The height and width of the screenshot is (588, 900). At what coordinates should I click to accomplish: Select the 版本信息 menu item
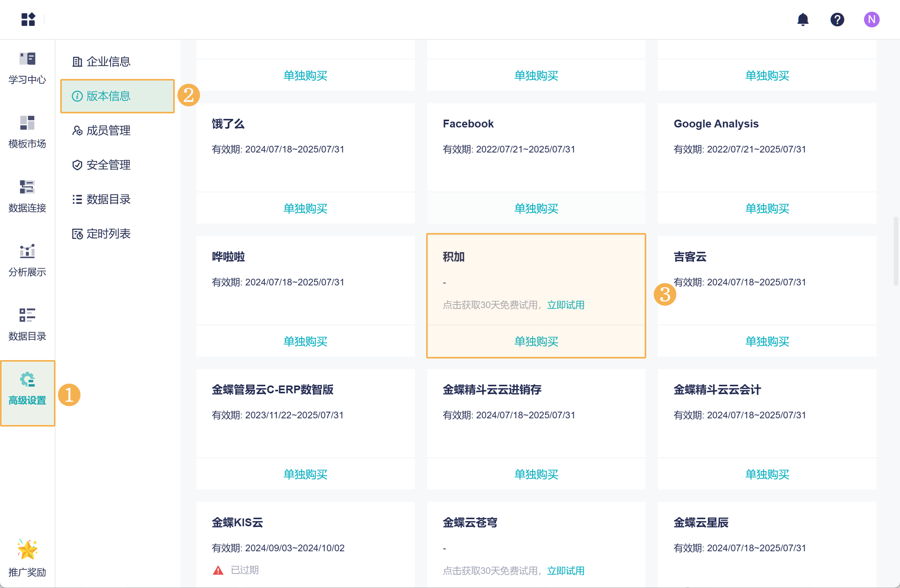(108, 96)
